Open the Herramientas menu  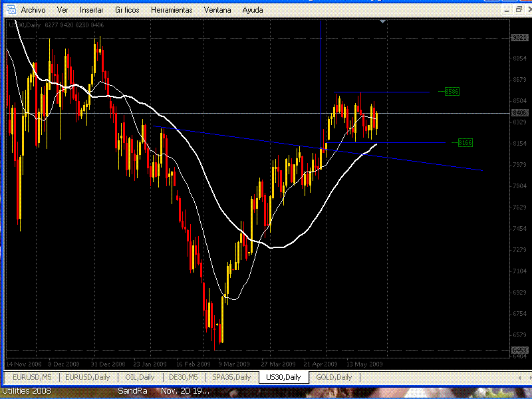(x=172, y=10)
